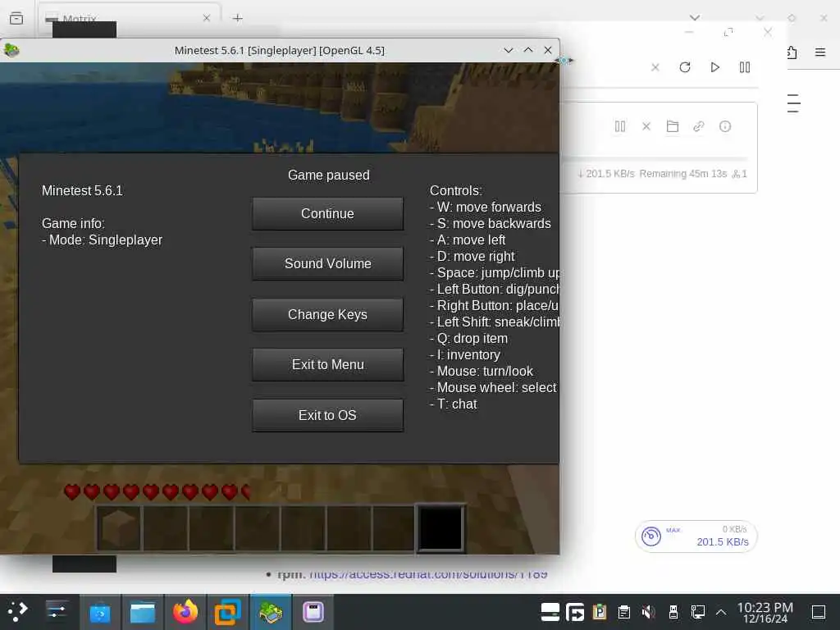
Task: Open the access.redhat.com solutions link
Action: 428,573
